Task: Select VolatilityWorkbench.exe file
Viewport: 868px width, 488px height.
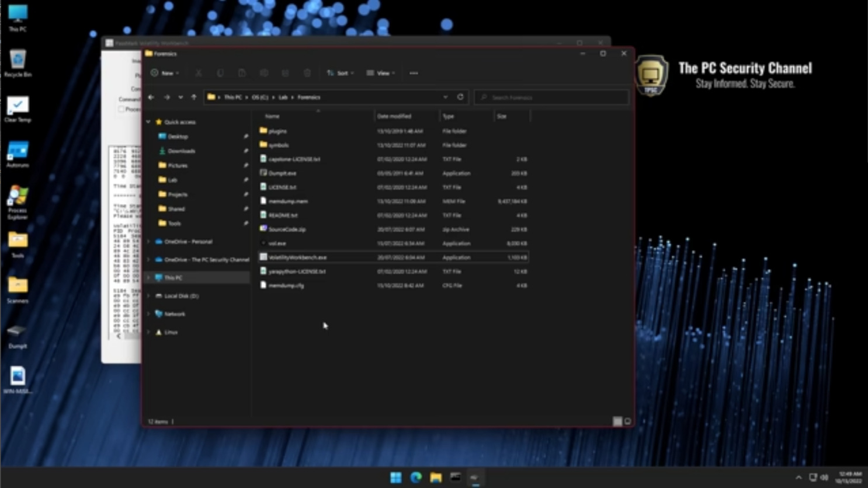Action: [x=394, y=257]
